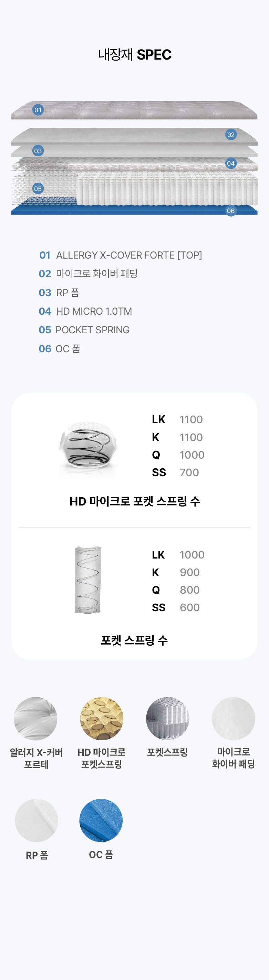Click the HD 마이크로 포켓 스프링 수 heading
The image size is (269, 980).
(x=135, y=501)
